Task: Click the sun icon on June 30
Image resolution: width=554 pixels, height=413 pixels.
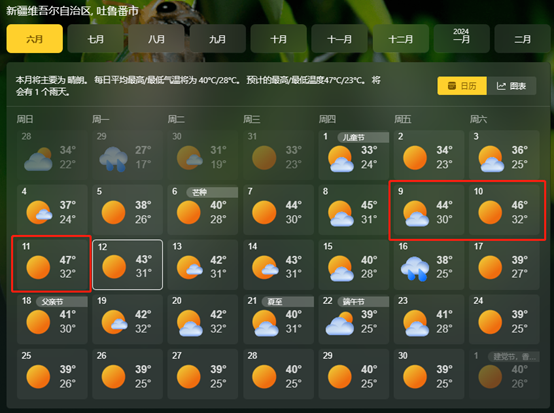Action: [x=415, y=377]
